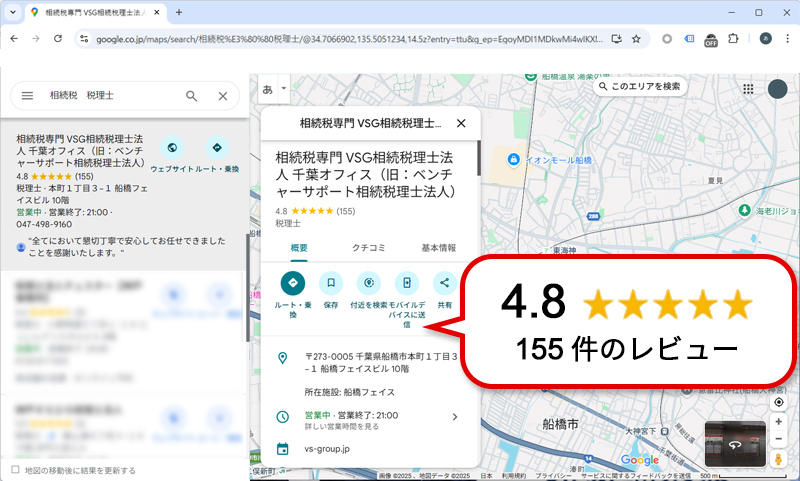The height and width of the screenshot is (481, 800).
Task: Click the browser back arrow
Action: (14, 39)
